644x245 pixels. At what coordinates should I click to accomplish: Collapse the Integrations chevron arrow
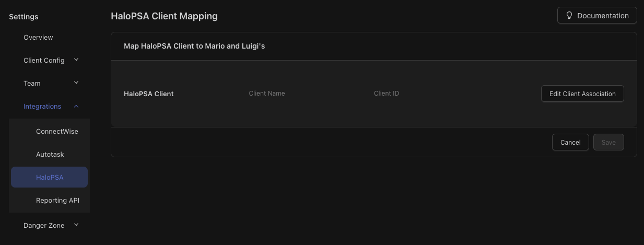76,106
